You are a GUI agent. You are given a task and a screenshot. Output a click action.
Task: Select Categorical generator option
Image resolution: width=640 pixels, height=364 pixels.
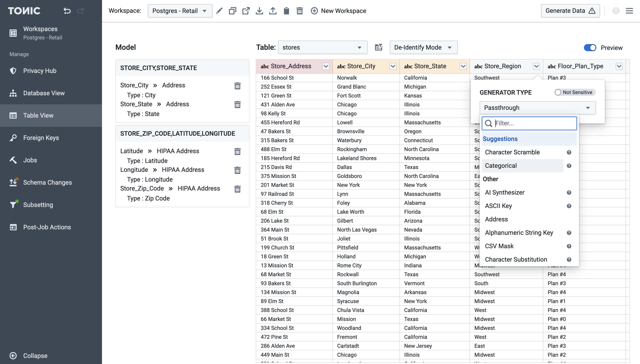pos(523,166)
